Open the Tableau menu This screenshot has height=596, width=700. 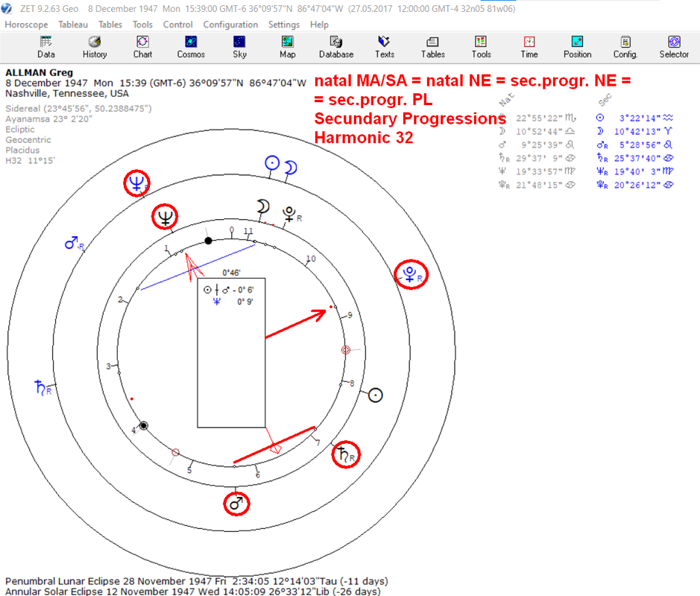[73, 25]
